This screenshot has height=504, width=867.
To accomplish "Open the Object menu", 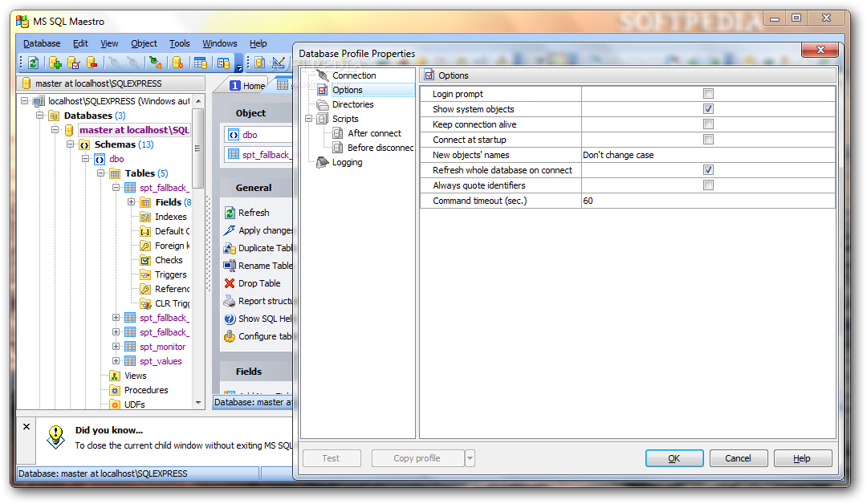I will pyautogui.click(x=144, y=43).
